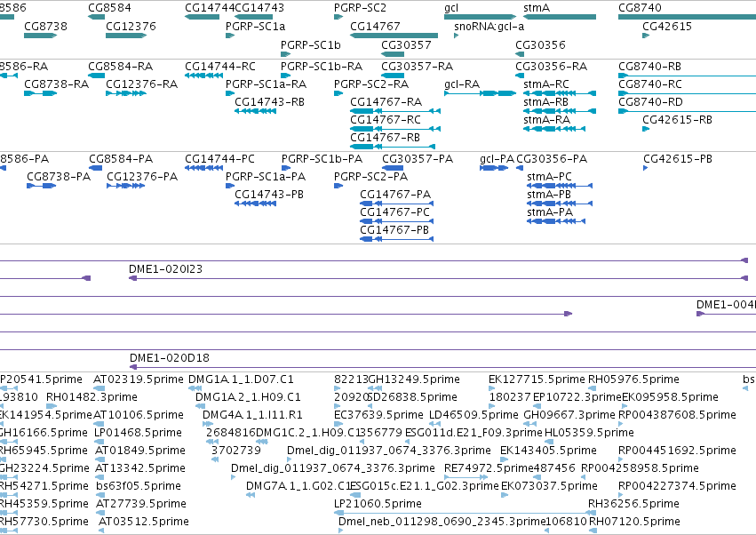Select the CG14767-PA protein label
This screenshot has height=535, width=756.
coord(395,195)
